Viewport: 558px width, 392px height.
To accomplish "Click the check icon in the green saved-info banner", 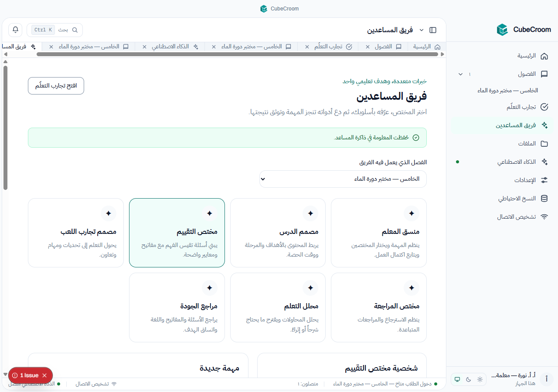I will coord(416,138).
